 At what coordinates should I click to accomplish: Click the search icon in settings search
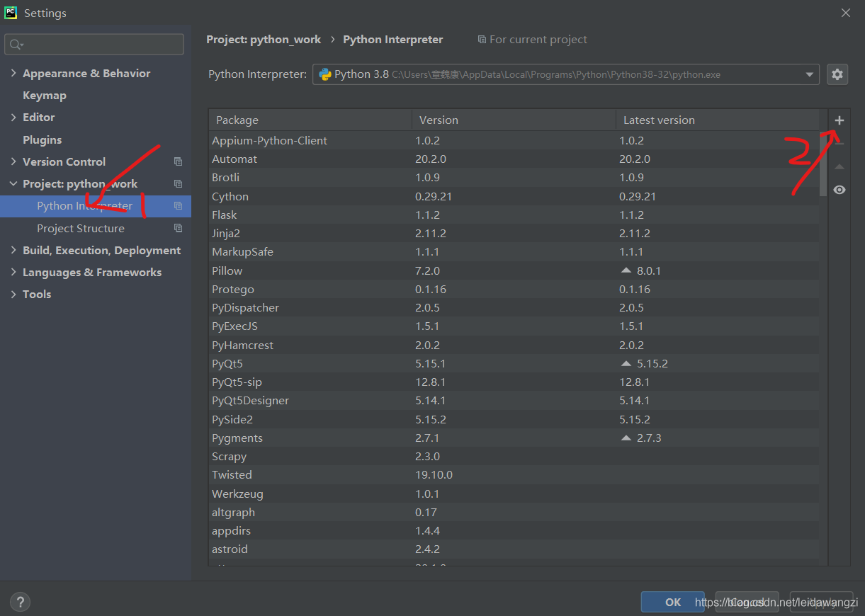pyautogui.click(x=15, y=45)
